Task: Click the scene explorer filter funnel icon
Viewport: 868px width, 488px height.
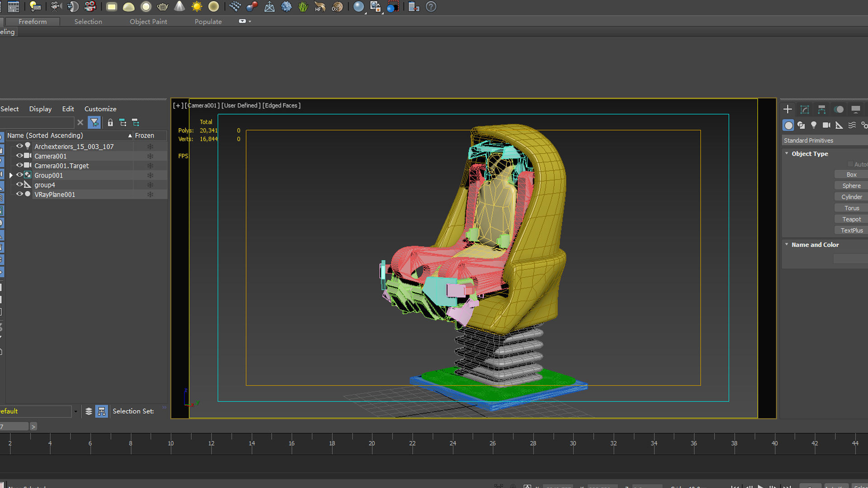Action: (94, 122)
